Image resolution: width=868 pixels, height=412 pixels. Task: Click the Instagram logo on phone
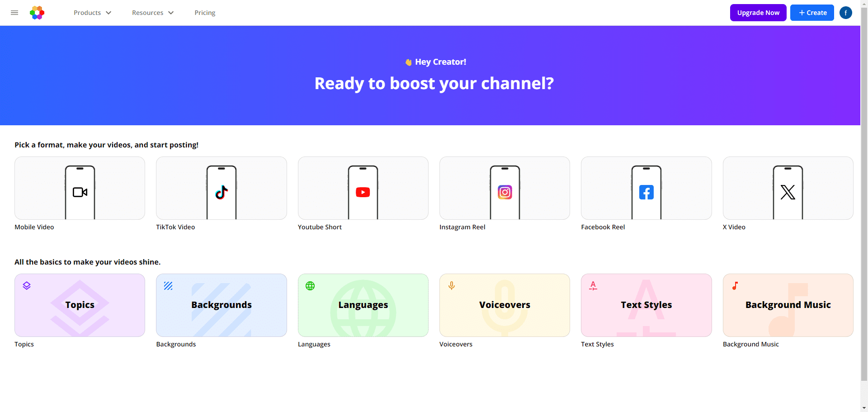[505, 192]
